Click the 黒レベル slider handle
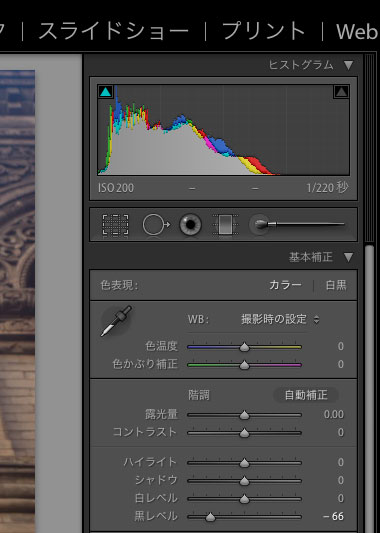The height and width of the screenshot is (533, 380). coord(211,517)
